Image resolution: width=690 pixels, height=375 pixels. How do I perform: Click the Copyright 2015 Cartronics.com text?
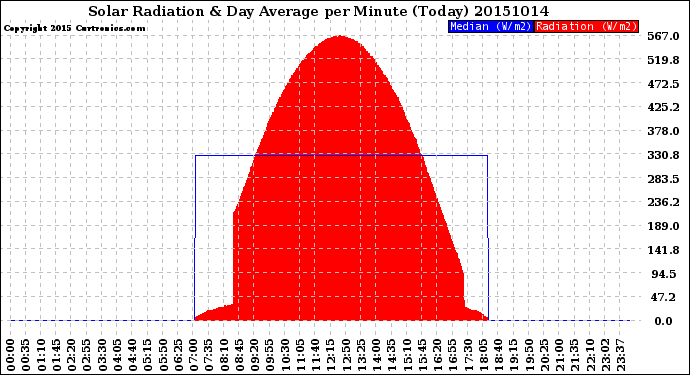(x=74, y=28)
